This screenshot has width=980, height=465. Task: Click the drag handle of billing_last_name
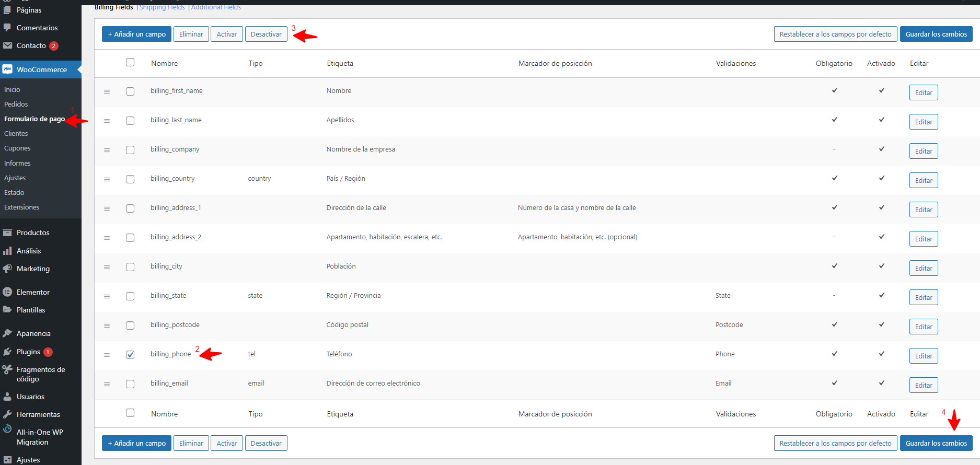(107, 121)
